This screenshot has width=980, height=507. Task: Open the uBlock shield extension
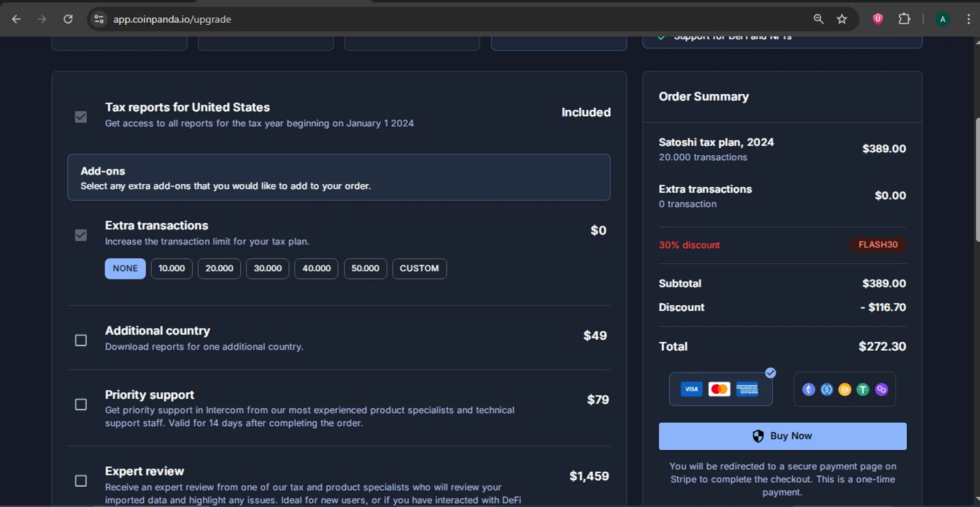click(878, 19)
